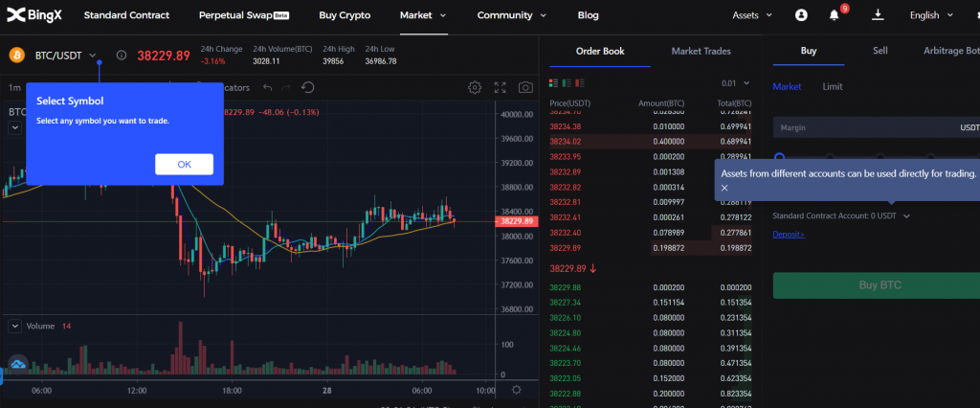Open the account profile icon
Screen dimensions: 980x408
801,15
